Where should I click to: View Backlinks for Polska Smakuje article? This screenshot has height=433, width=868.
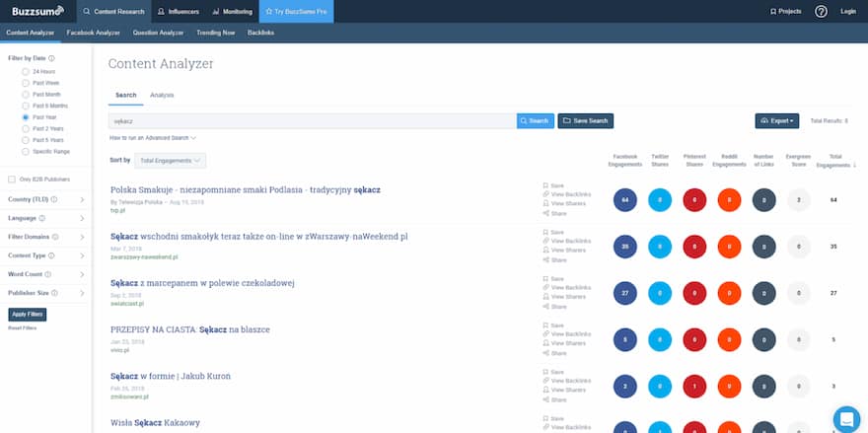tap(567, 194)
